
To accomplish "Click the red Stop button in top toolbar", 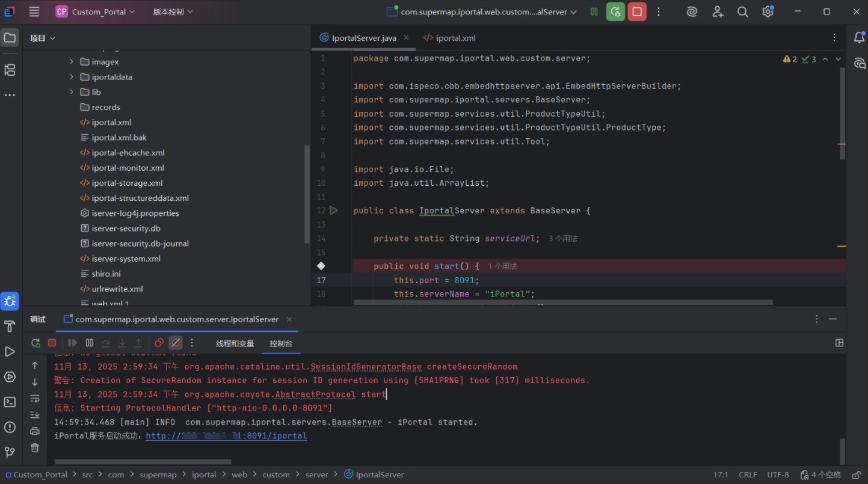I will pos(637,11).
